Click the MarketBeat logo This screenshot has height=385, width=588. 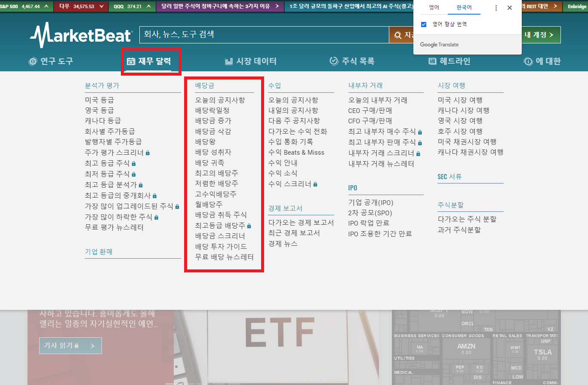[82, 35]
